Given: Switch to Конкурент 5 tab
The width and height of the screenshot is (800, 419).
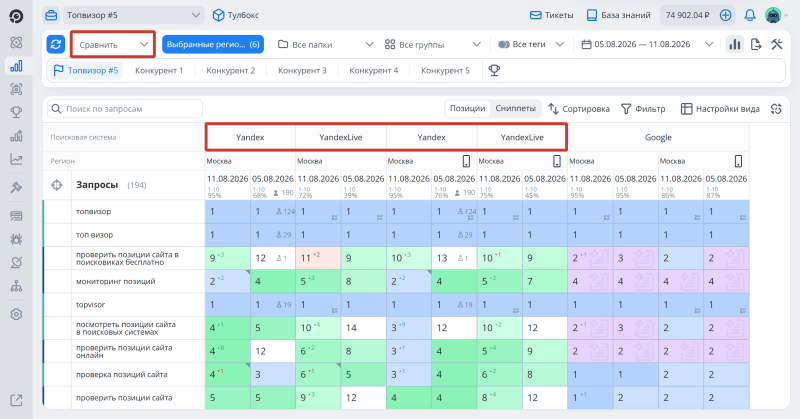Looking at the screenshot, I should pos(445,70).
